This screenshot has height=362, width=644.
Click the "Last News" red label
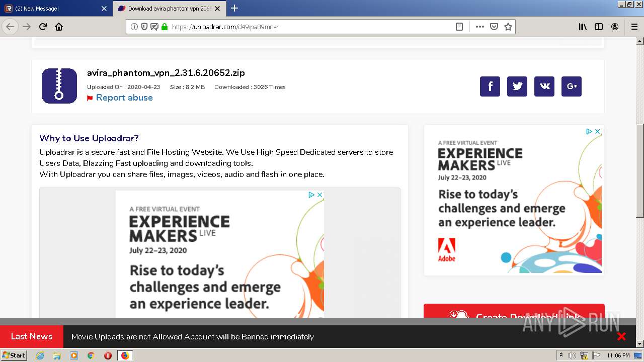[x=32, y=336]
